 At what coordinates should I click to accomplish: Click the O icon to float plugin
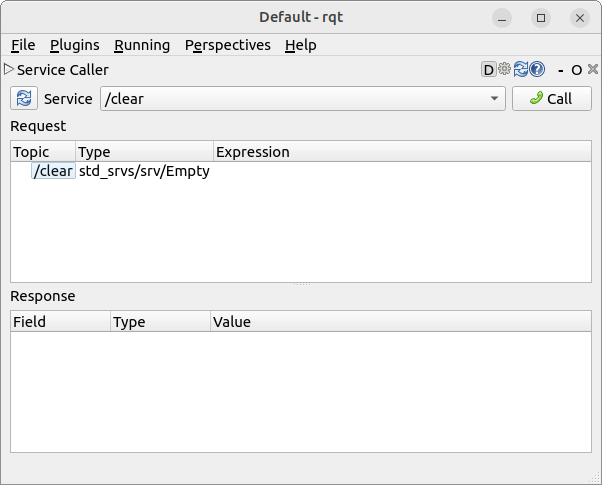[577, 70]
